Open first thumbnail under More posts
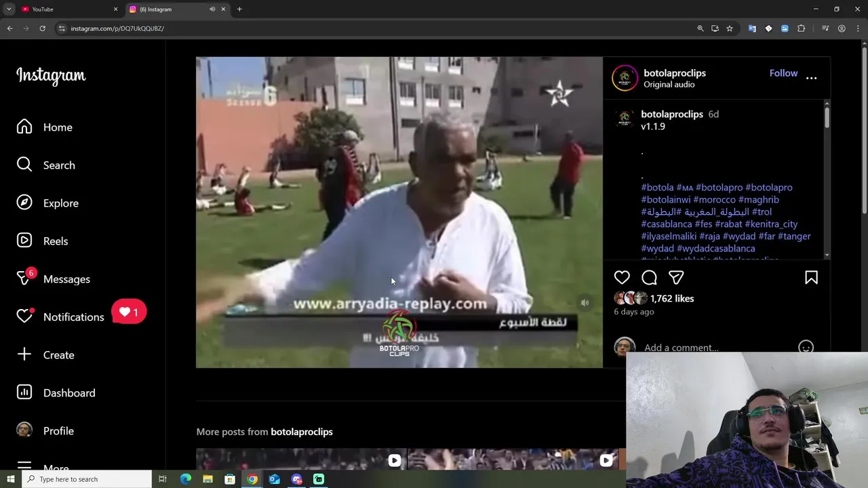The image size is (868, 488). (x=301, y=460)
